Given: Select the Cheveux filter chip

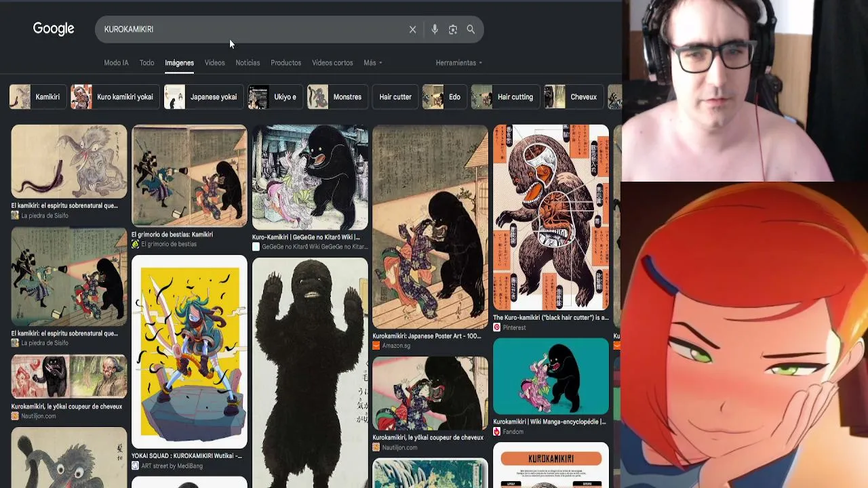Looking at the screenshot, I should click(x=574, y=97).
